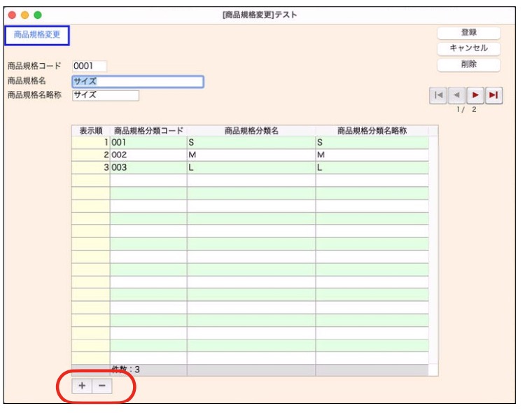
Task: Select code cell 001 in first row
Action: [x=148, y=142]
